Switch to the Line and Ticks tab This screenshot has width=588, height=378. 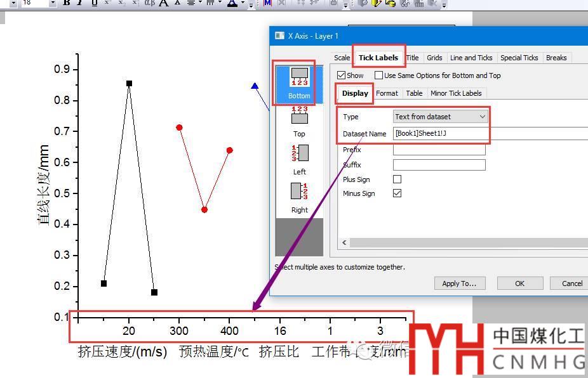[x=471, y=58]
